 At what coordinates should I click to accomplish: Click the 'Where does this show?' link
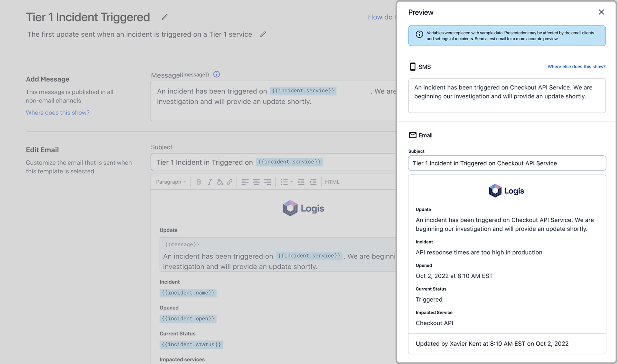pos(58,113)
